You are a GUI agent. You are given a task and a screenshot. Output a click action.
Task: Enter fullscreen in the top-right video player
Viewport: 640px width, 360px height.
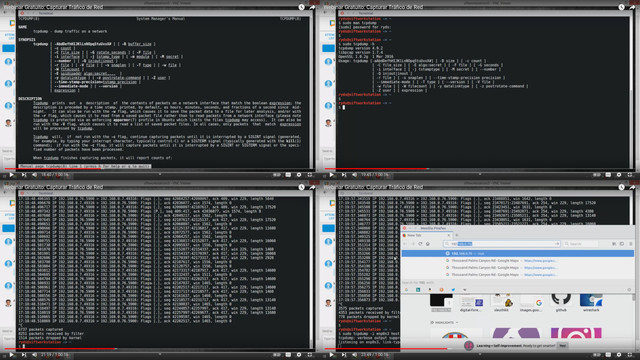tap(630, 175)
